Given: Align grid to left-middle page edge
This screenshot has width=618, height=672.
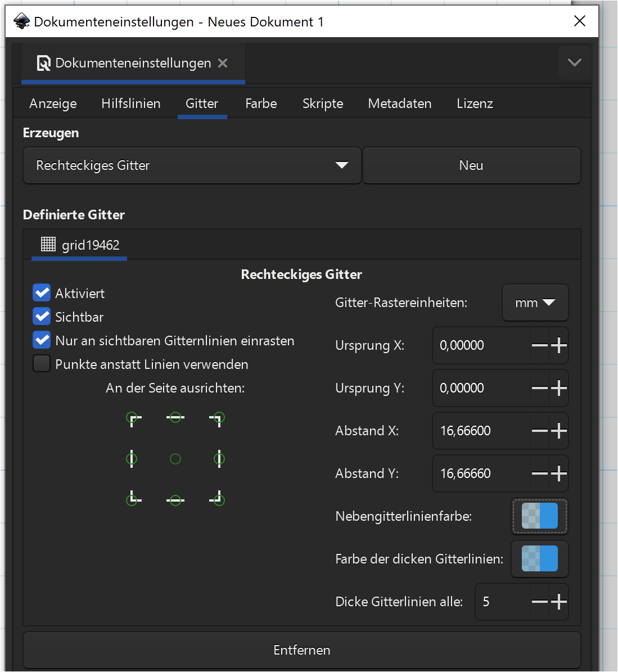Looking at the screenshot, I should point(132,459).
